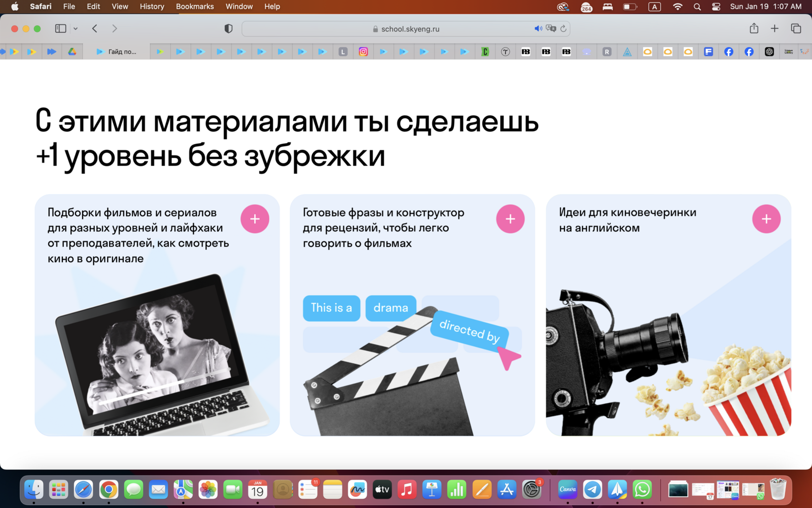Expand the film collections card plus
Viewport: 812px width, 508px height.
255,219
